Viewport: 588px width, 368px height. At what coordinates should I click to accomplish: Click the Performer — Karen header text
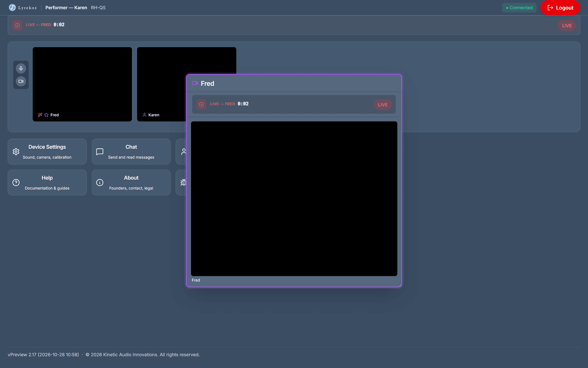(x=66, y=8)
